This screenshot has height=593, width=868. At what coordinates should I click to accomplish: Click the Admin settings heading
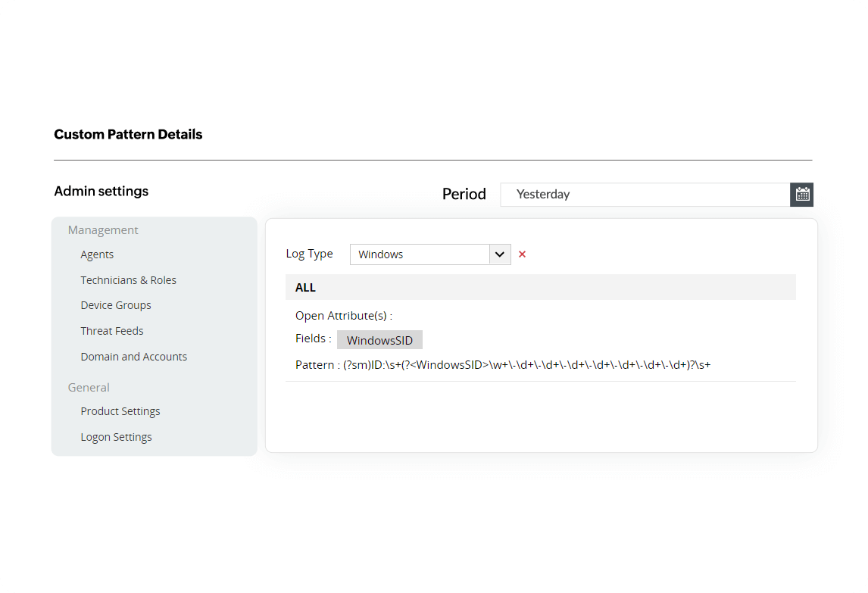pos(101,192)
